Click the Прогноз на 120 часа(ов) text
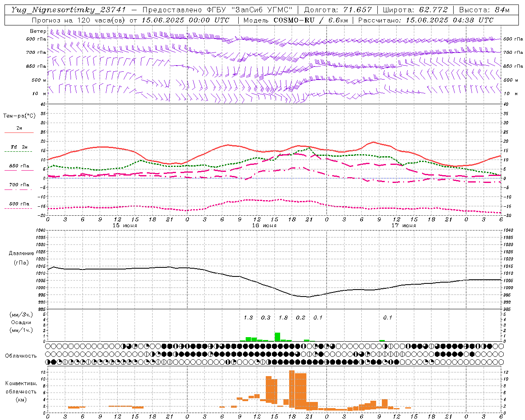The height and width of the screenshot is (420, 525). [79, 20]
